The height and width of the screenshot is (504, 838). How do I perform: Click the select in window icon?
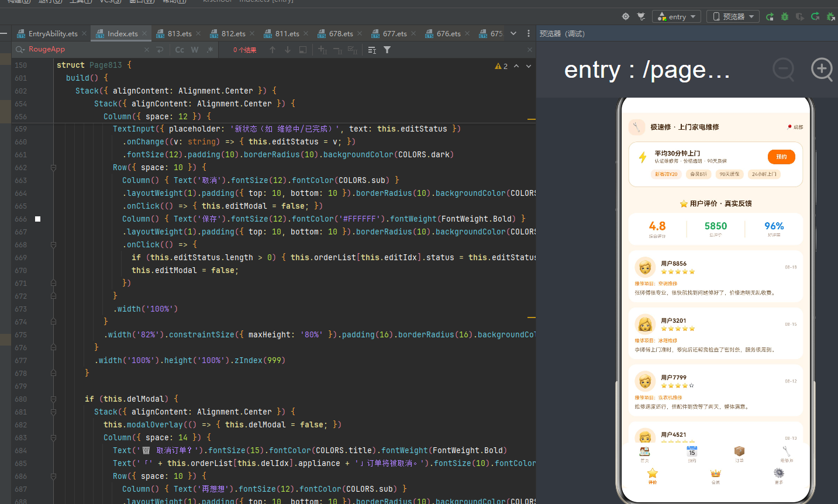[303, 50]
